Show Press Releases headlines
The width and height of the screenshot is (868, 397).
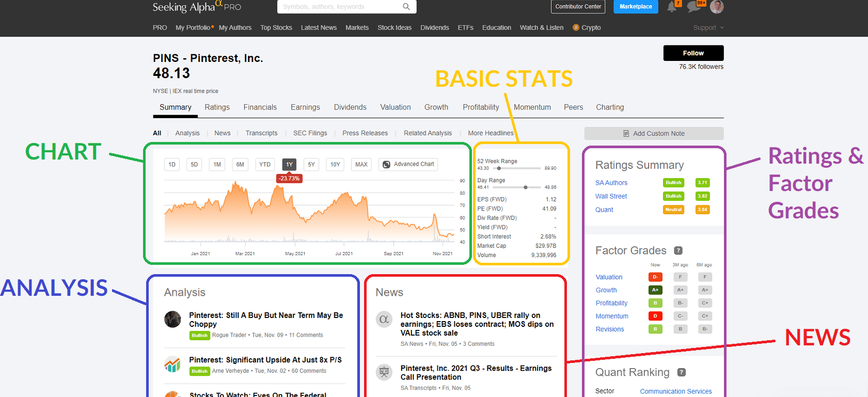point(365,133)
